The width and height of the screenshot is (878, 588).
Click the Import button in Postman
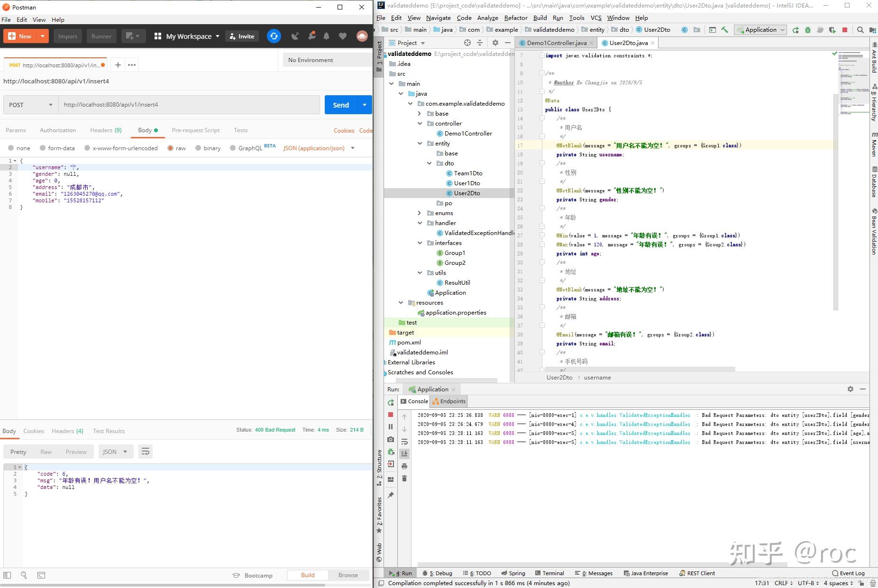(68, 36)
